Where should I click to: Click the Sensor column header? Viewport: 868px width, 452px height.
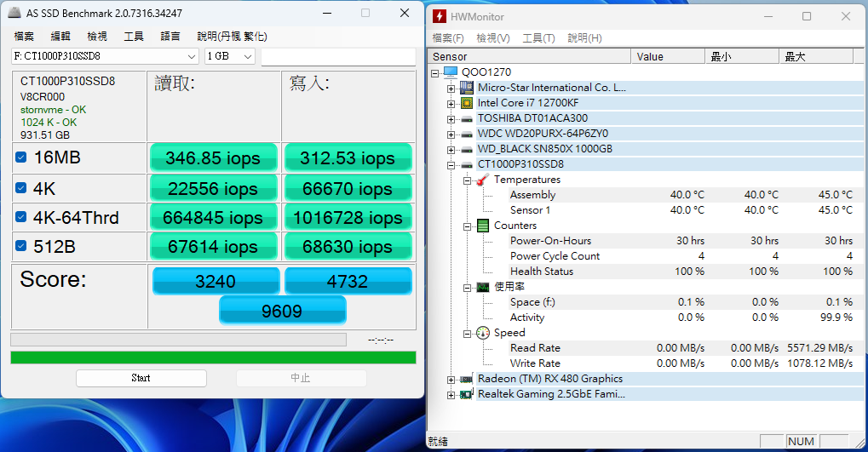point(529,56)
